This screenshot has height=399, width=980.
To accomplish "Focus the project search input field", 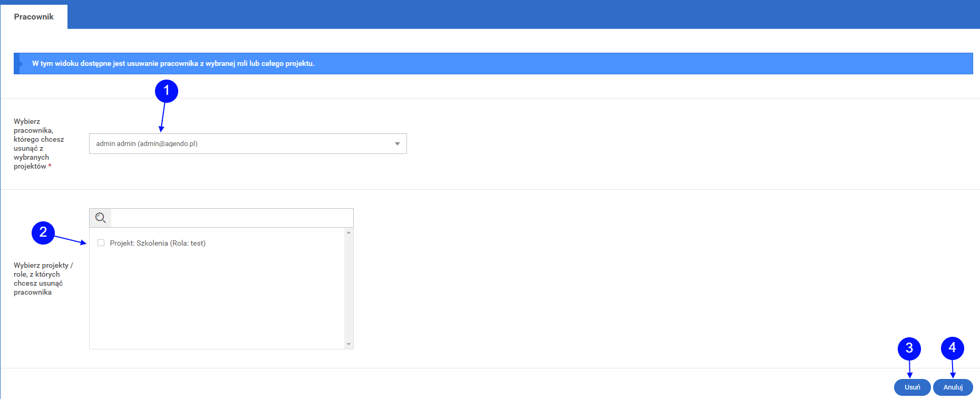I will [232, 218].
